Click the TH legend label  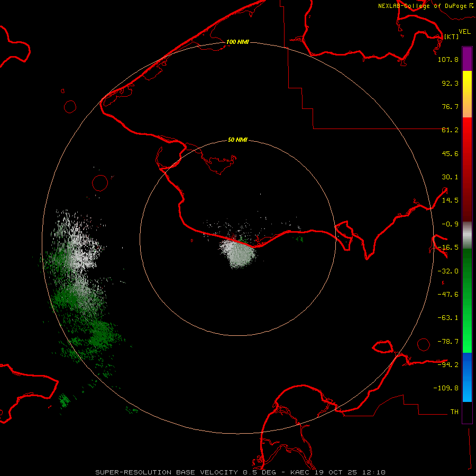pyautogui.click(x=454, y=412)
